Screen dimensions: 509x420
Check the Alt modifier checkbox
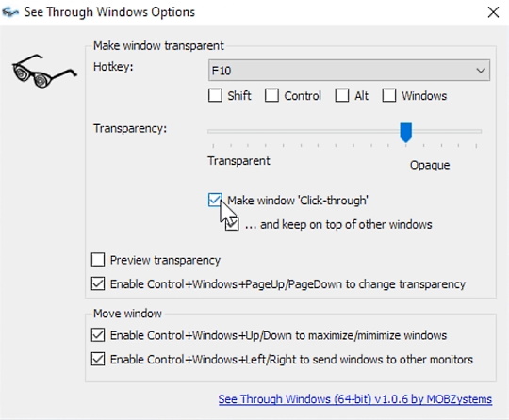342,96
